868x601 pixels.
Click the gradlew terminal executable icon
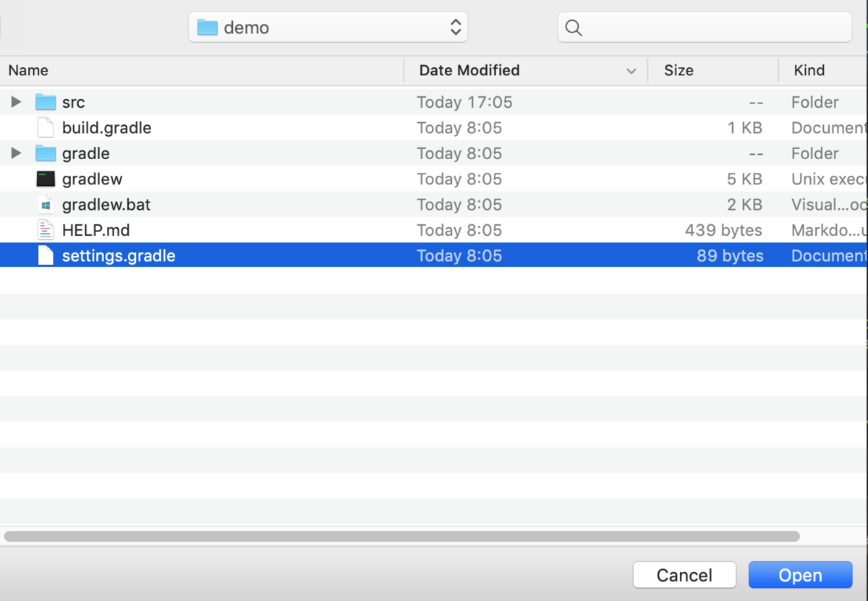[46, 179]
